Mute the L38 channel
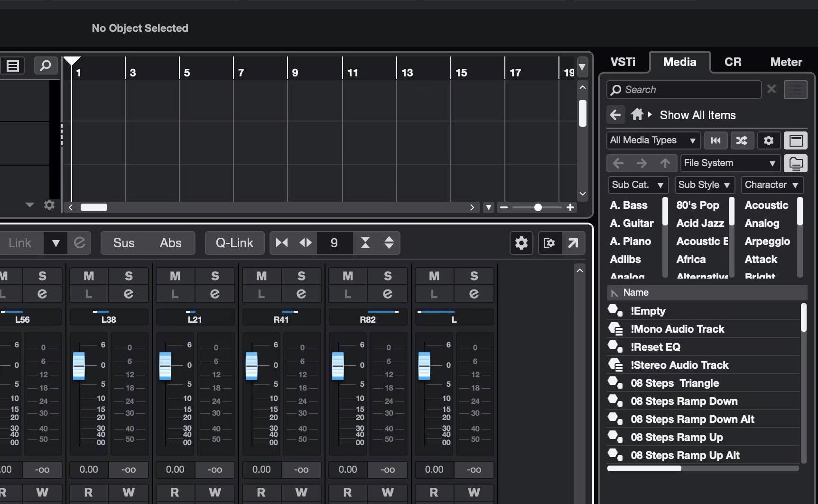The width and height of the screenshot is (818, 504). (x=89, y=276)
